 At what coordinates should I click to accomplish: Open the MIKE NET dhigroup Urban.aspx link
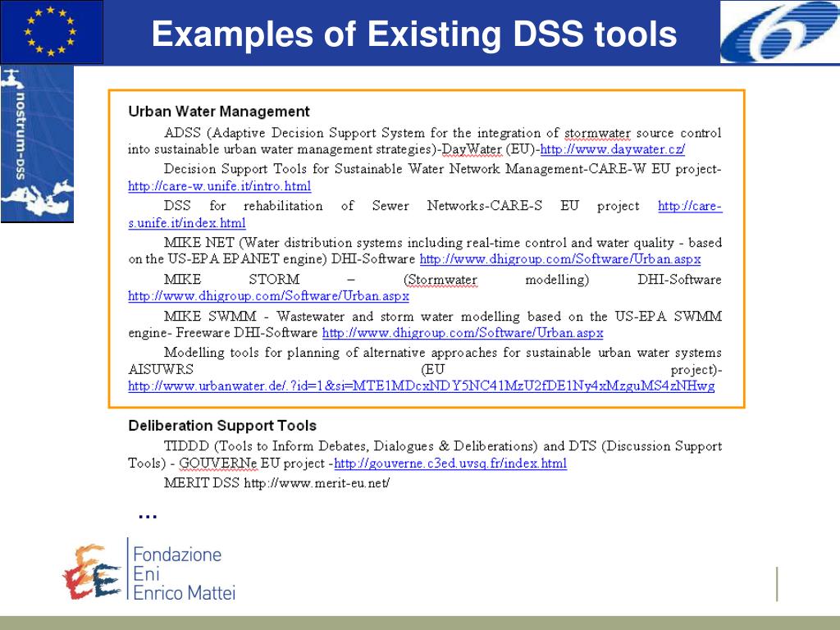click(x=559, y=259)
